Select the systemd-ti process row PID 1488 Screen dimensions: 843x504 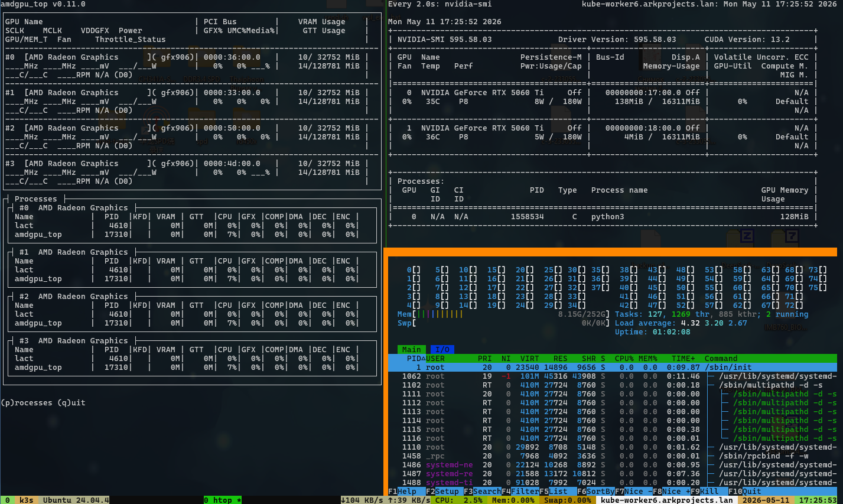pyautogui.click(x=613, y=483)
